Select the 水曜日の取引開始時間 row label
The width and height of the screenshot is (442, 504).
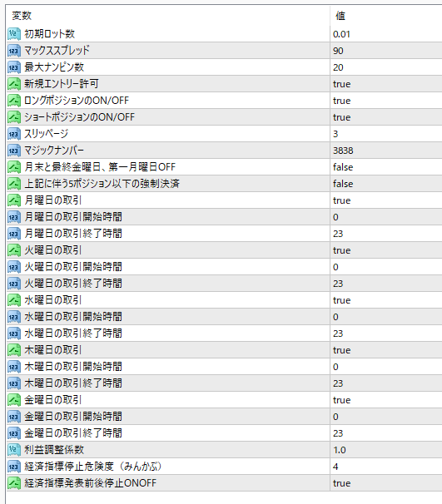(x=73, y=317)
